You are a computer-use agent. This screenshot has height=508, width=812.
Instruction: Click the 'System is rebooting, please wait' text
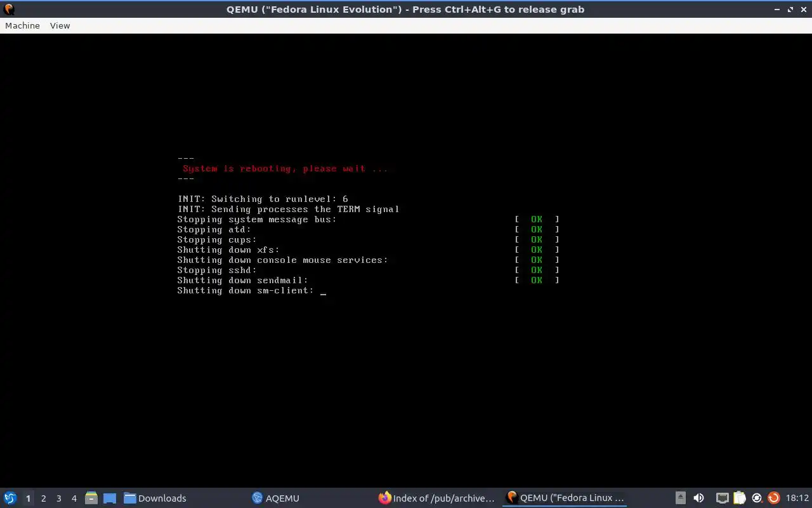pyautogui.click(x=285, y=168)
